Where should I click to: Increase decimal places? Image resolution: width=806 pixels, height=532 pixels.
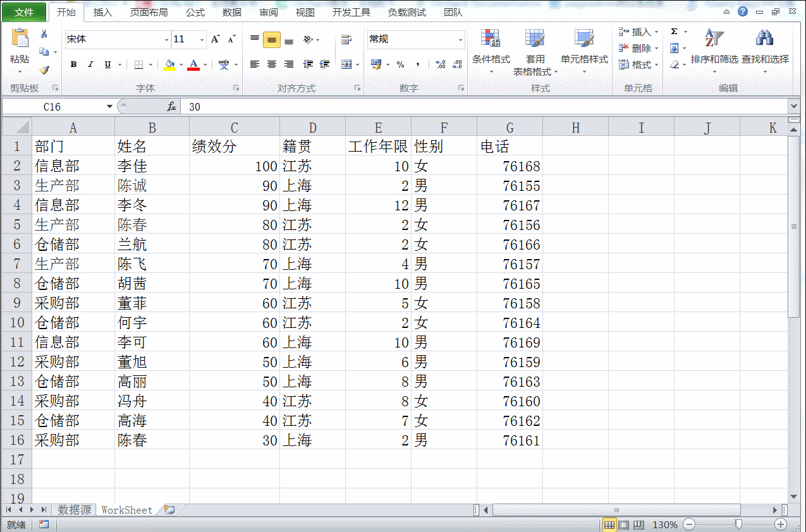pos(441,64)
